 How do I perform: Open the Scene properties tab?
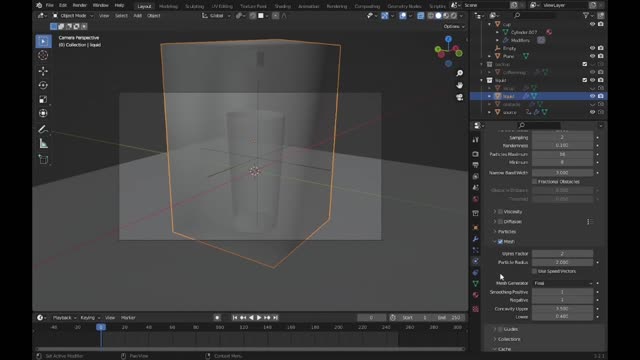point(476,188)
